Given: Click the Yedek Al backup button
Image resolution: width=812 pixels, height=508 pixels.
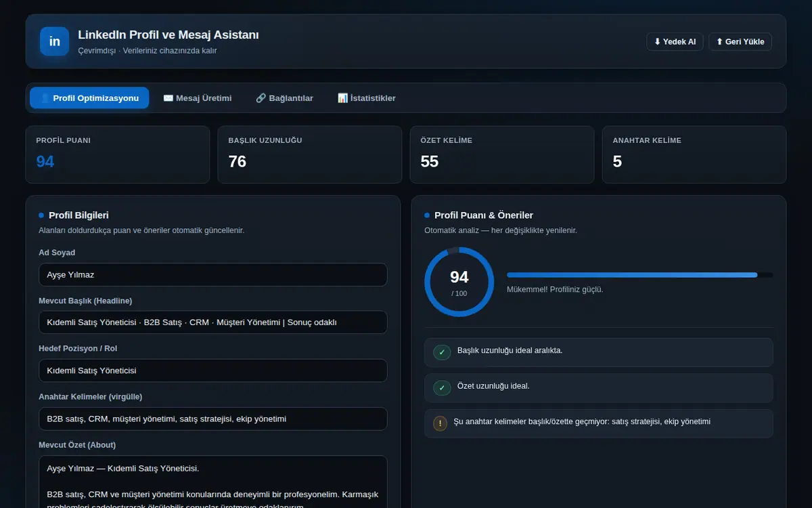Looking at the screenshot, I should pyautogui.click(x=675, y=41).
